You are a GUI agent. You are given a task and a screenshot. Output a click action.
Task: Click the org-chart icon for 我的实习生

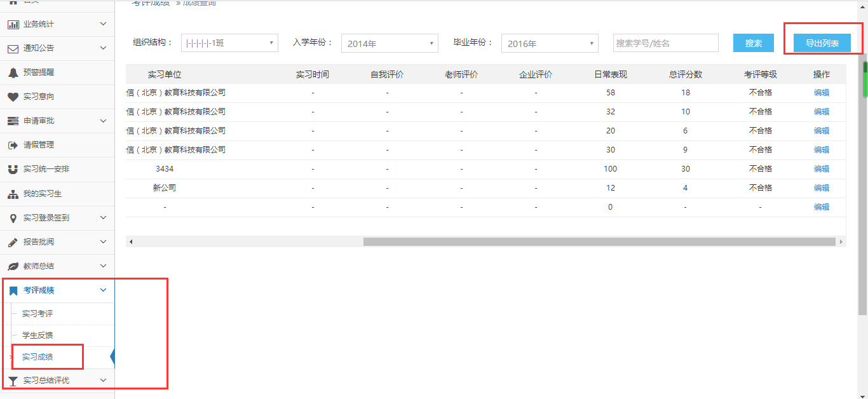[13, 194]
